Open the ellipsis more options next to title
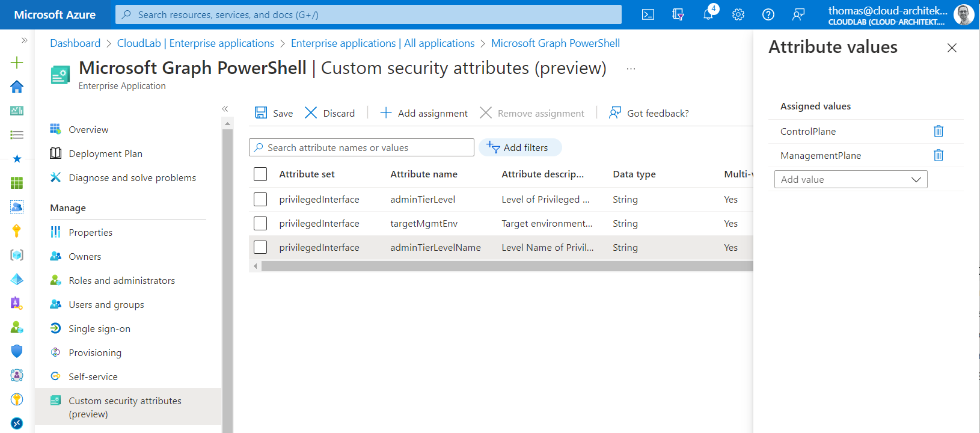 tap(631, 69)
